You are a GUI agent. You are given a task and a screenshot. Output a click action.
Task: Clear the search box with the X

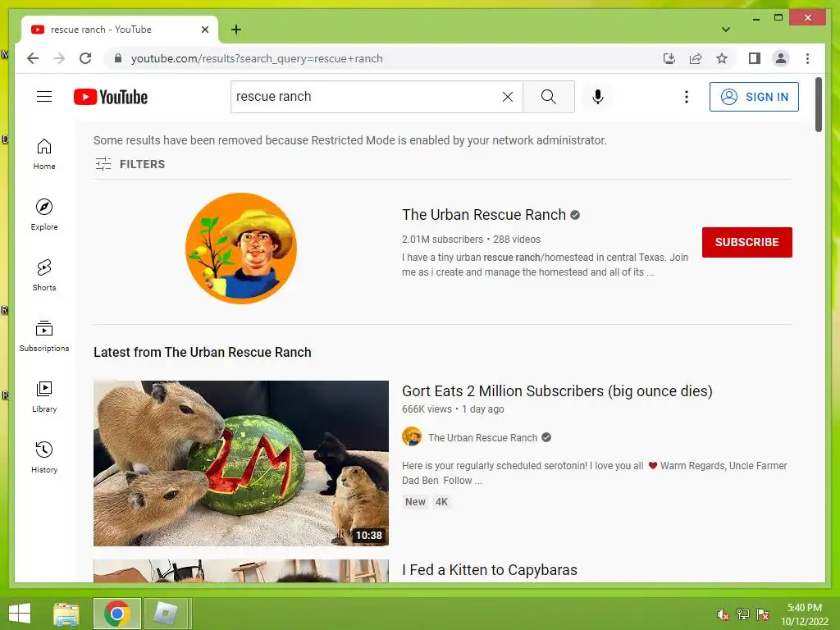point(507,97)
